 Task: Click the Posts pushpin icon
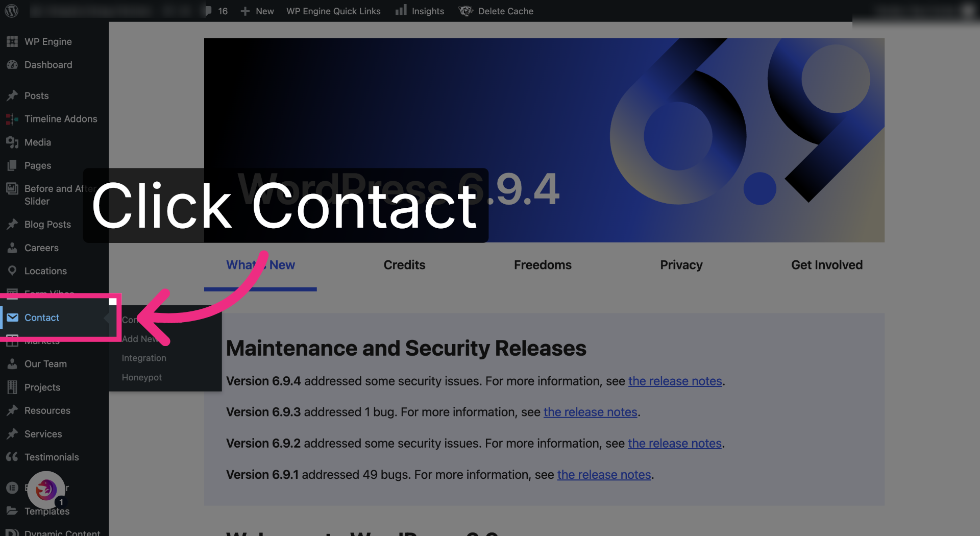click(12, 95)
